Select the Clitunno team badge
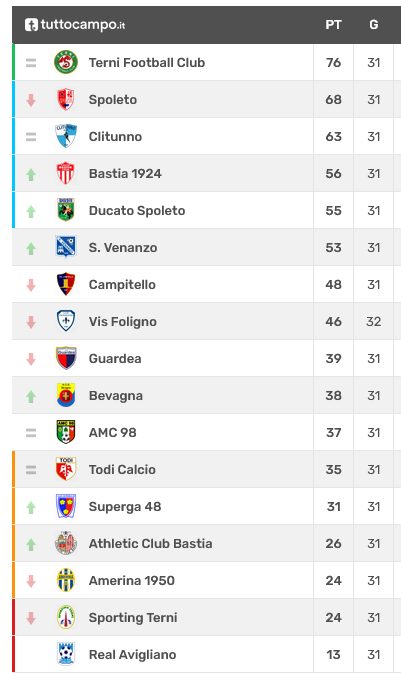This screenshot has height=687, width=401. pos(66,136)
